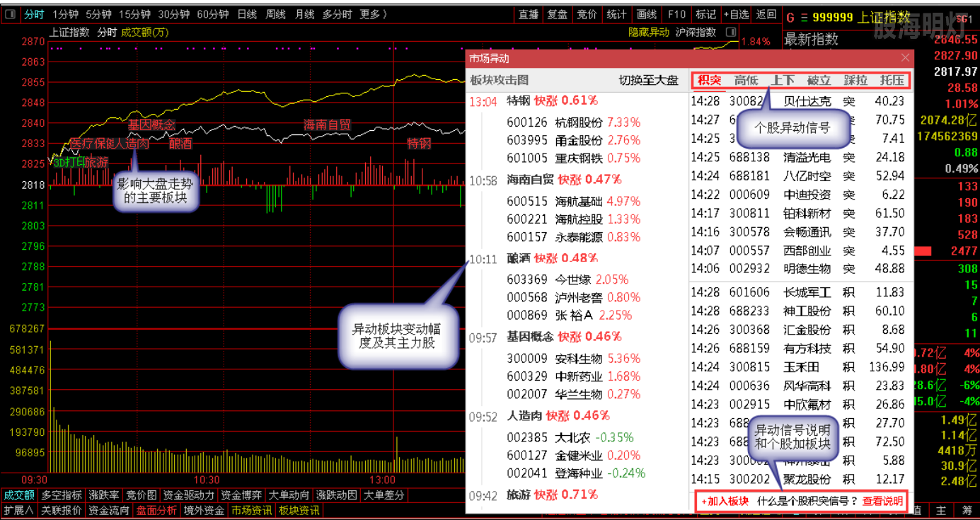
Task: Click the panel toggle icon at top-left
Action: (11, 15)
